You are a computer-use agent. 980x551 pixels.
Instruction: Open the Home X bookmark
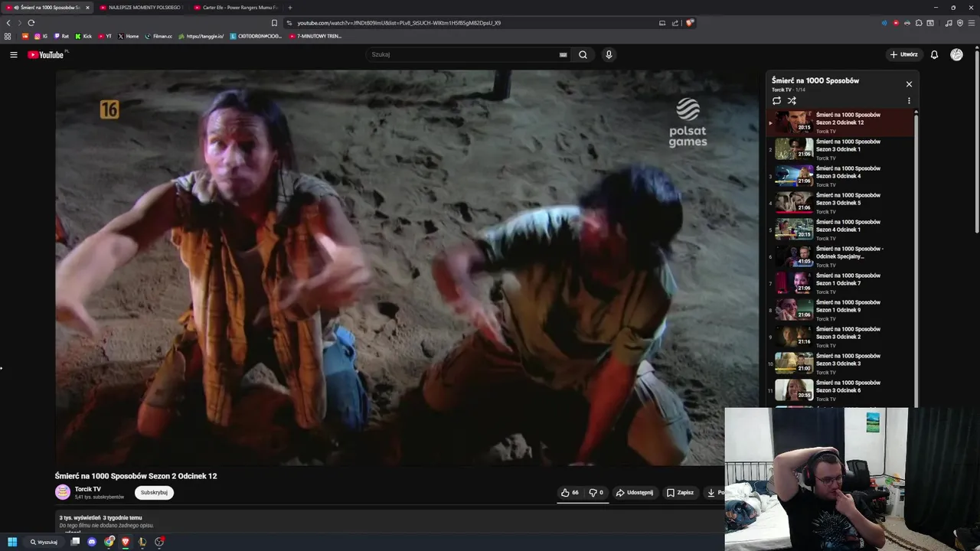pyautogui.click(x=129, y=36)
